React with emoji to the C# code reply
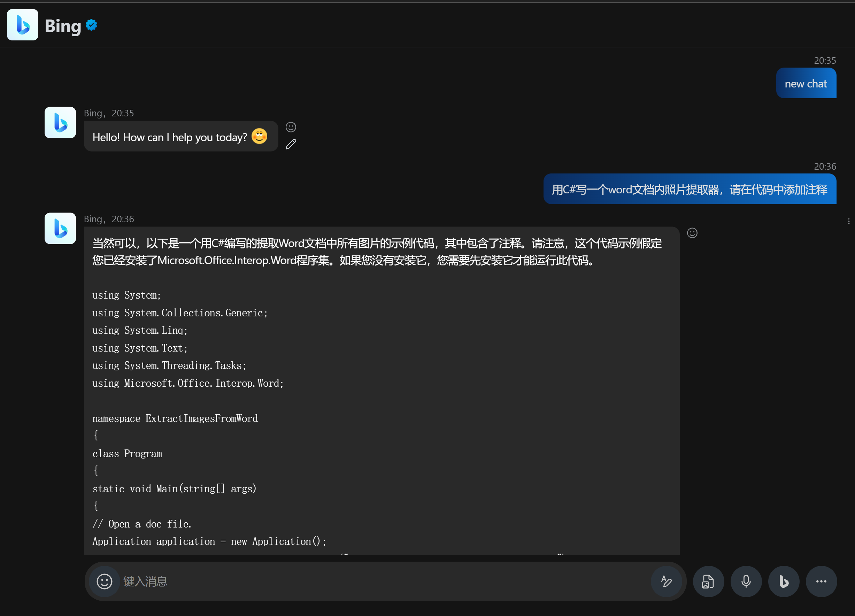This screenshot has width=855, height=616. click(692, 233)
